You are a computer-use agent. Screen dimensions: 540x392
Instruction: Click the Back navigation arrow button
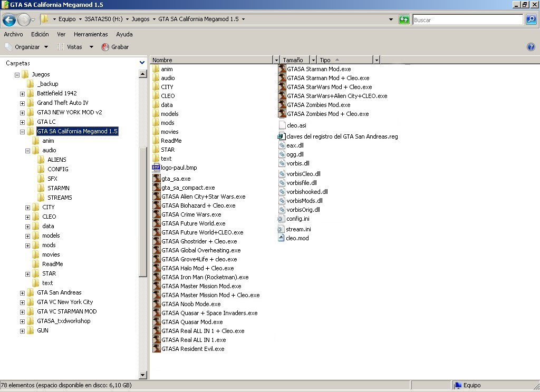click(x=9, y=19)
